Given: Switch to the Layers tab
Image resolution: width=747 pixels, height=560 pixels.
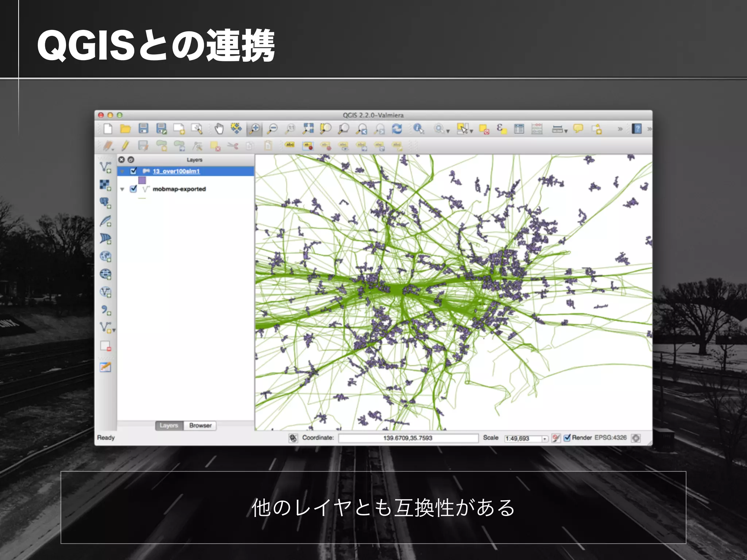Looking at the screenshot, I should (x=169, y=425).
